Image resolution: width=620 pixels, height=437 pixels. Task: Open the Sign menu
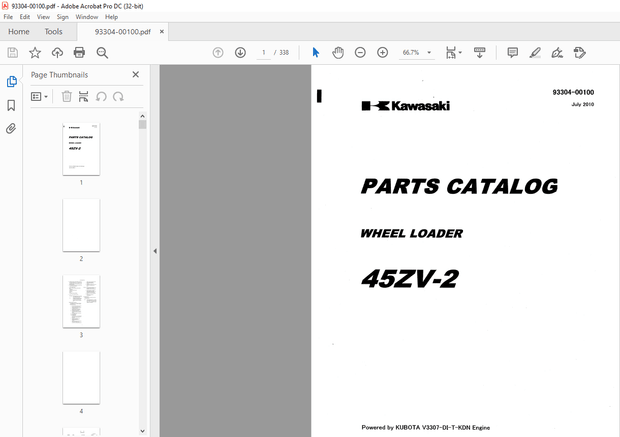63,17
